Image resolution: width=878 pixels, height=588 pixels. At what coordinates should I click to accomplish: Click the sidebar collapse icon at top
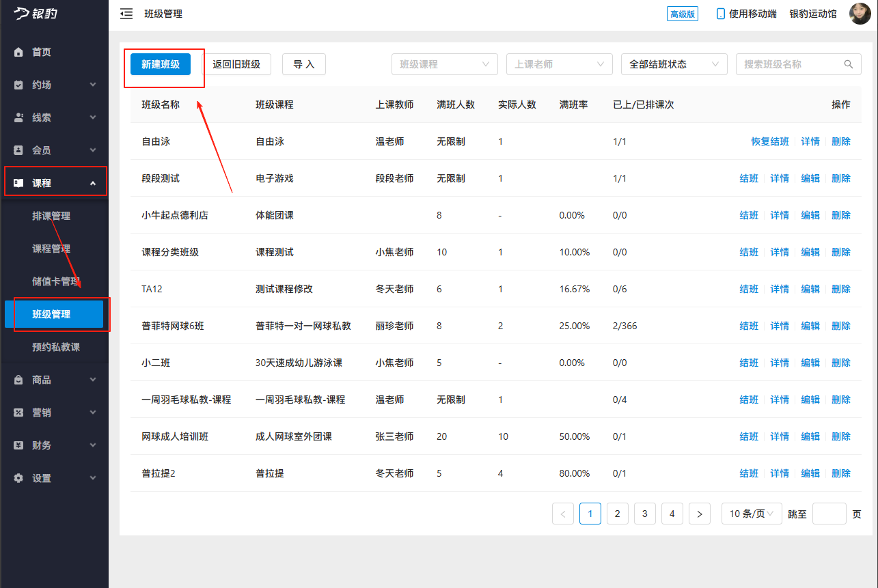tap(126, 13)
